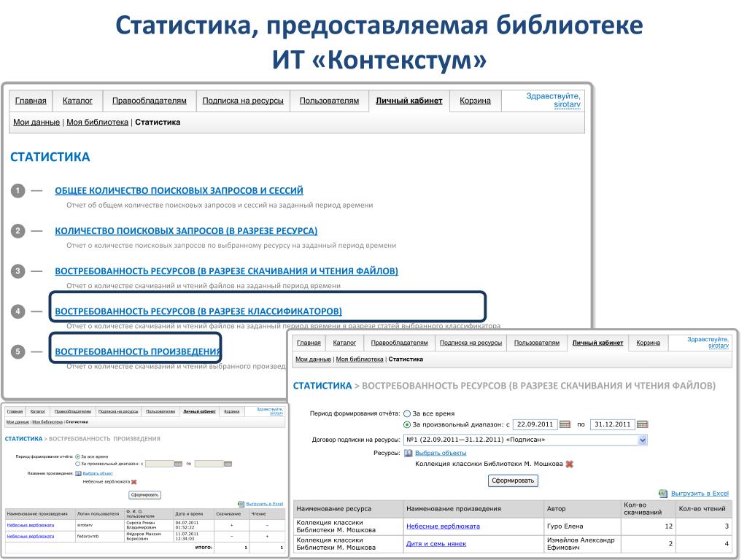Open Каталог tab on the main Статистика page
Screen dimensions: 747x560
coord(77,101)
